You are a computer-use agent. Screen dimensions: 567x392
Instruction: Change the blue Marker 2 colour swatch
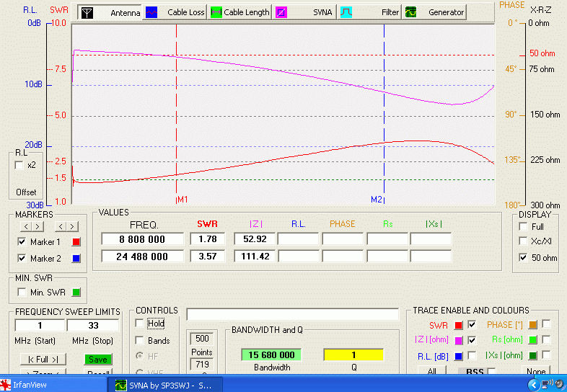click(x=76, y=258)
